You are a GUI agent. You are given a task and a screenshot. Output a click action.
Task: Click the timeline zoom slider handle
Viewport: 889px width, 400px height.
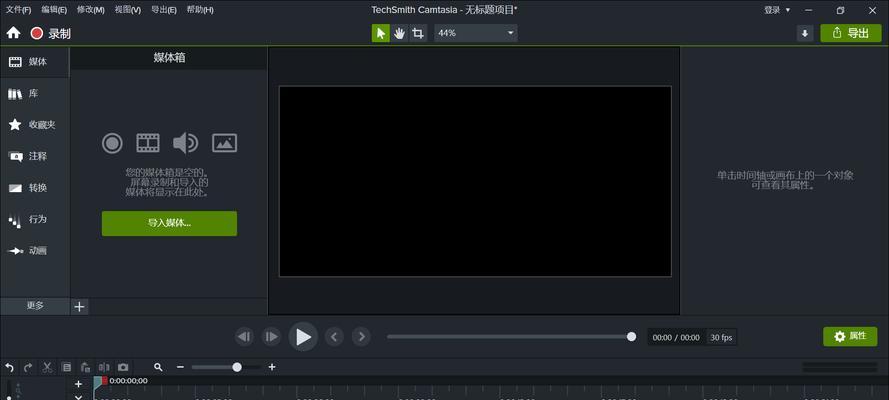tap(237, 368)
